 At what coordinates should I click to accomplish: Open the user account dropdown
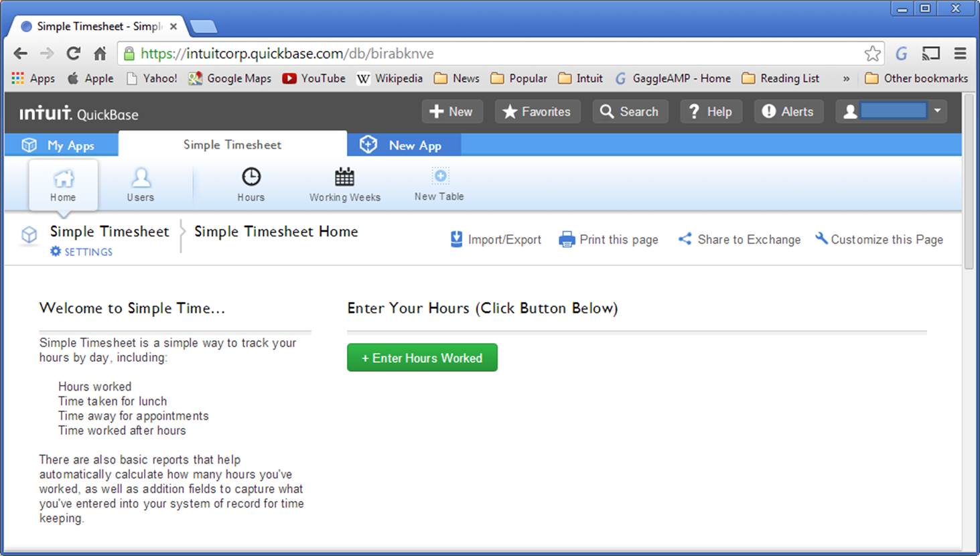892,112
